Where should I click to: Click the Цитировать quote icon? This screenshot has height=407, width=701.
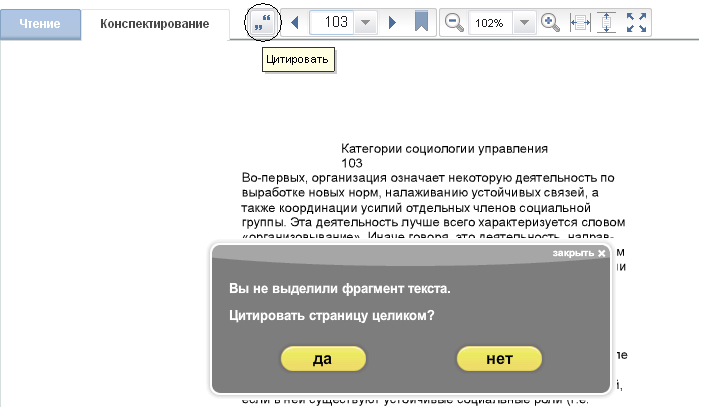coord(263,22)
